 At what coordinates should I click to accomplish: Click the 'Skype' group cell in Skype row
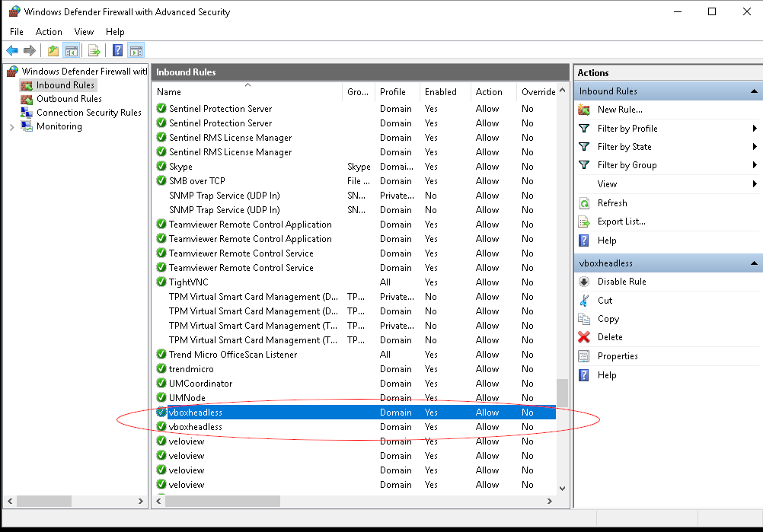(359, 167)
